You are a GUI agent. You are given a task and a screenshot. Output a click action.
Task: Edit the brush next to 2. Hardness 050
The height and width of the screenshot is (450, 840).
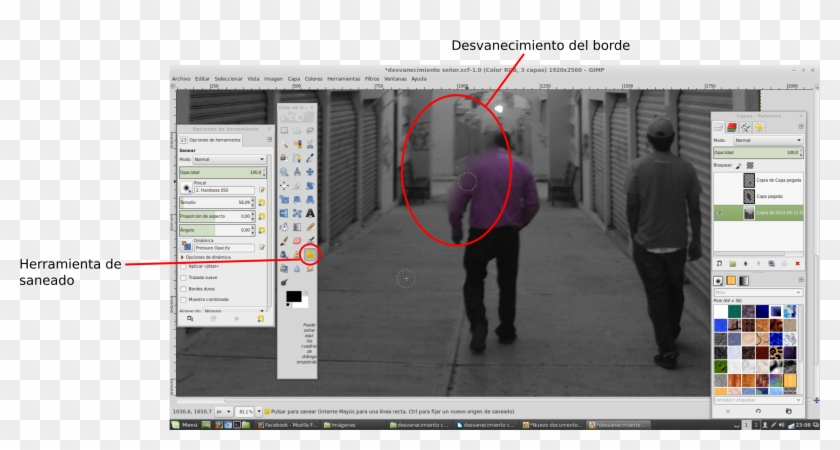click(262, 190)
